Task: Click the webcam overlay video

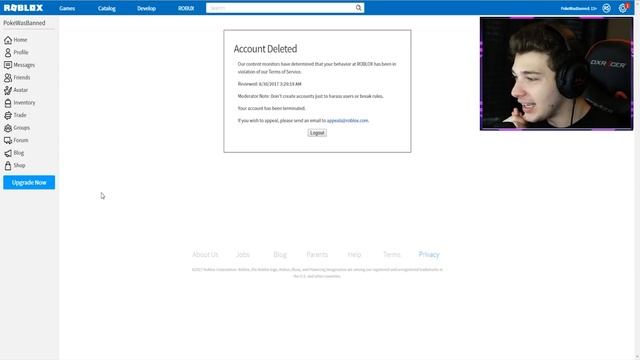Action: tap(556, 74)
